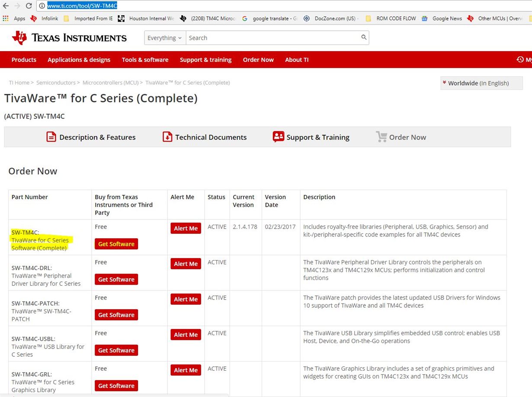
Task: Click the browser back arrow
Action: point(6,6)
